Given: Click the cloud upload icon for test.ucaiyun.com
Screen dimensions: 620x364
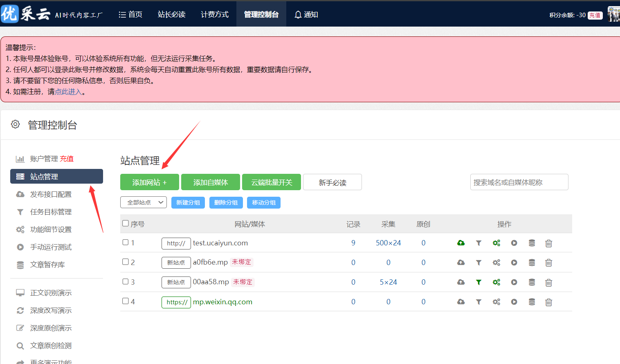Looking at the screenshot, I should click(461, 243).
